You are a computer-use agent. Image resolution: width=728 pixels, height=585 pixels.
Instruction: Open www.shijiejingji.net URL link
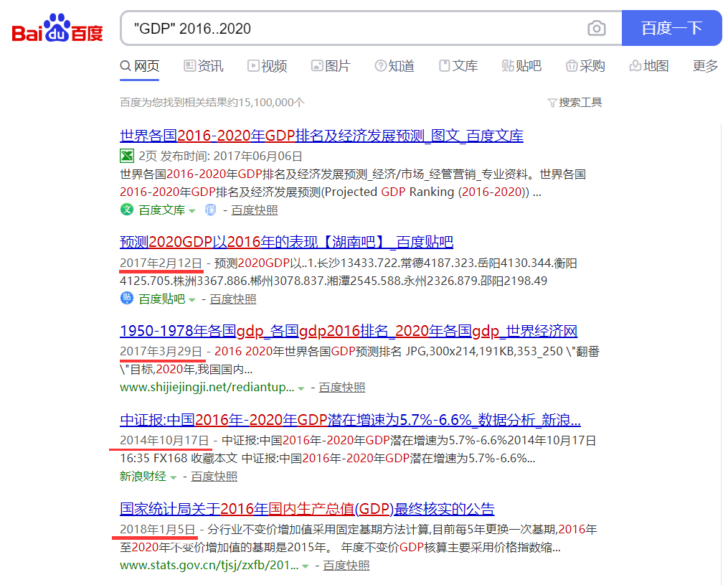(x=207, y=387)
